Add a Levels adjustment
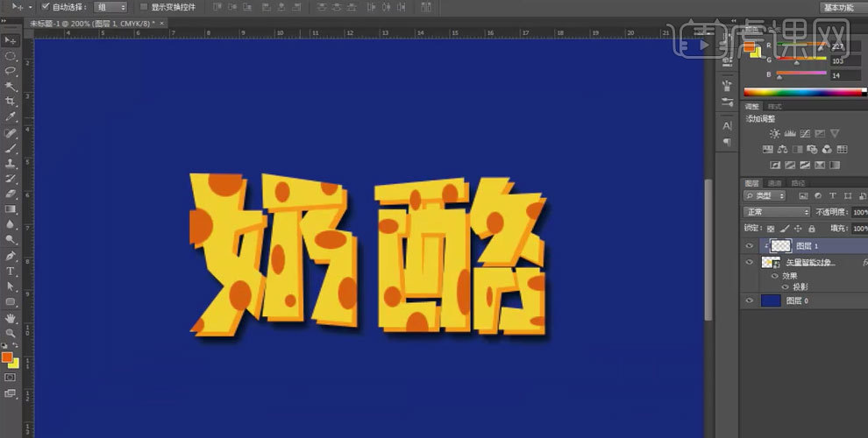The height and width of the screenshot is (438, 868). click(x=790, y=133)
